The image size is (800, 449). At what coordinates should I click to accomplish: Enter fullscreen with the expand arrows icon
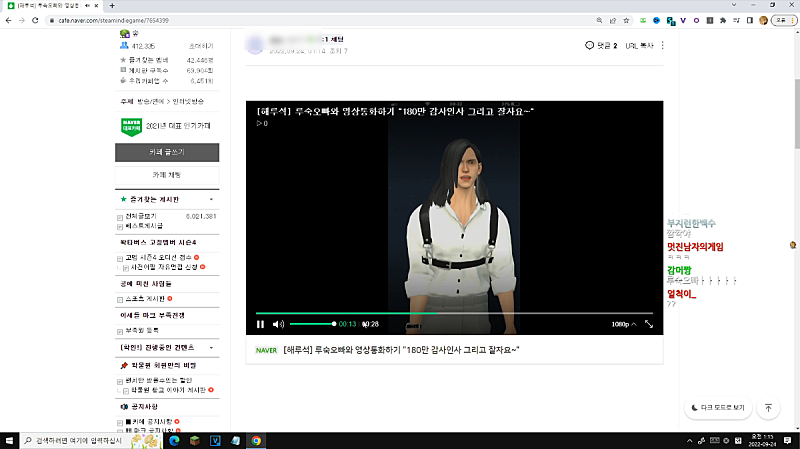(648, 324)
